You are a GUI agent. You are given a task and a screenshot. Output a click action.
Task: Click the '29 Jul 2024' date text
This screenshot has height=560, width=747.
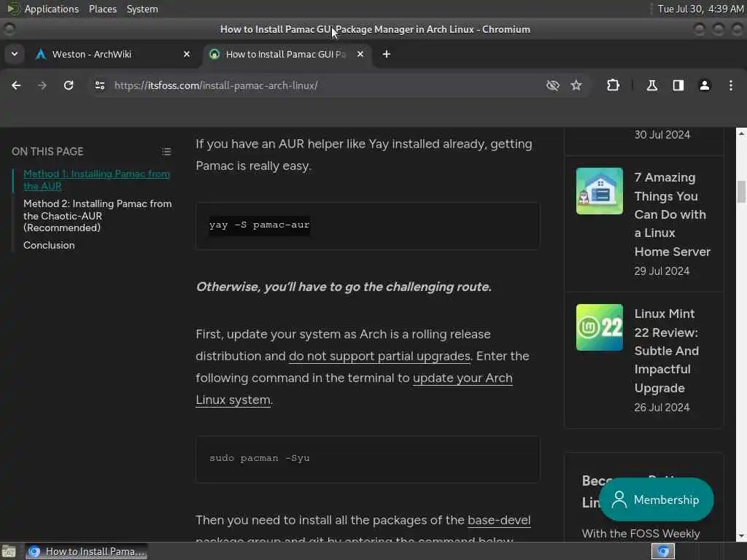pyautogui.click(x=662, y=271)
